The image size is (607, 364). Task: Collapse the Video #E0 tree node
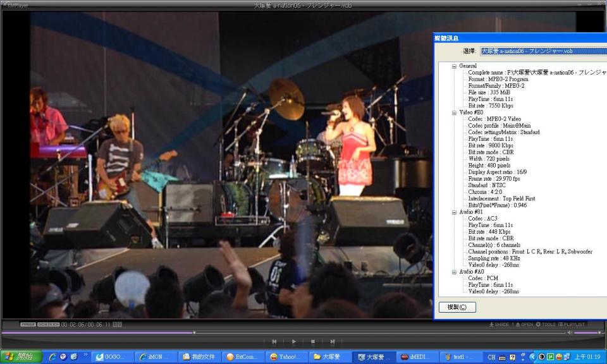[453, 112]
